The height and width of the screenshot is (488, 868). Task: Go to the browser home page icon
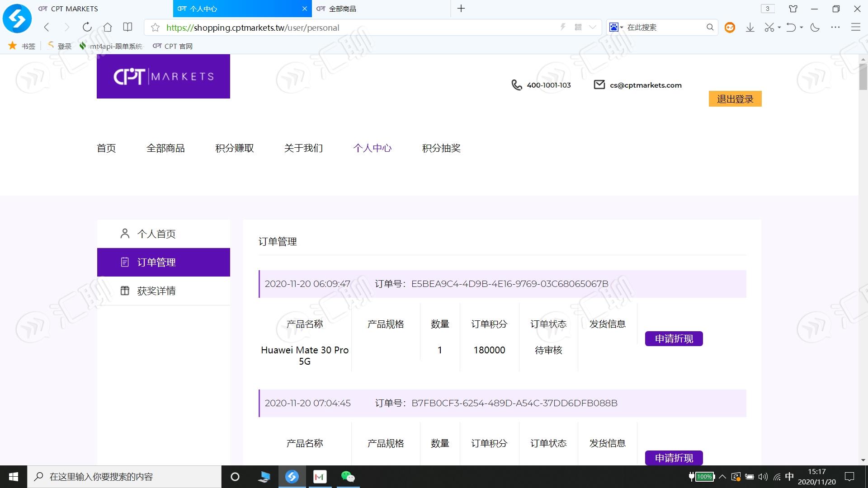click(108, 27)
